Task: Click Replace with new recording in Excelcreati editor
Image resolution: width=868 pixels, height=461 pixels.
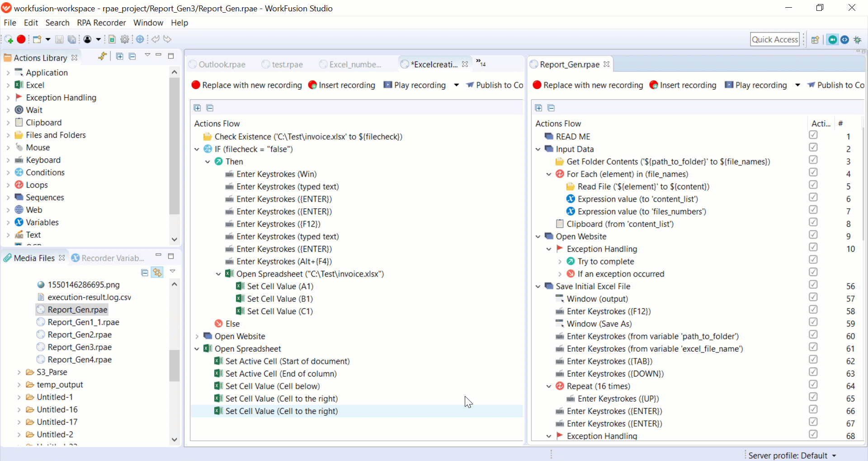Action: (247, 85)
